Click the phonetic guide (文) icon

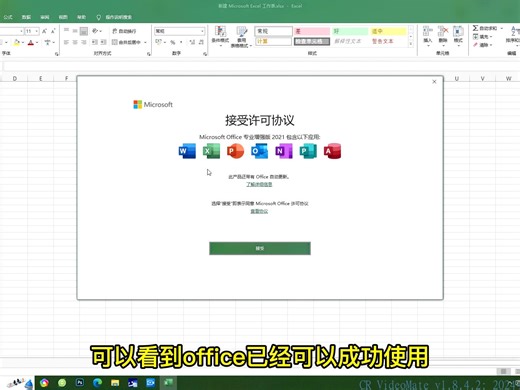click(x=48, y=42)
